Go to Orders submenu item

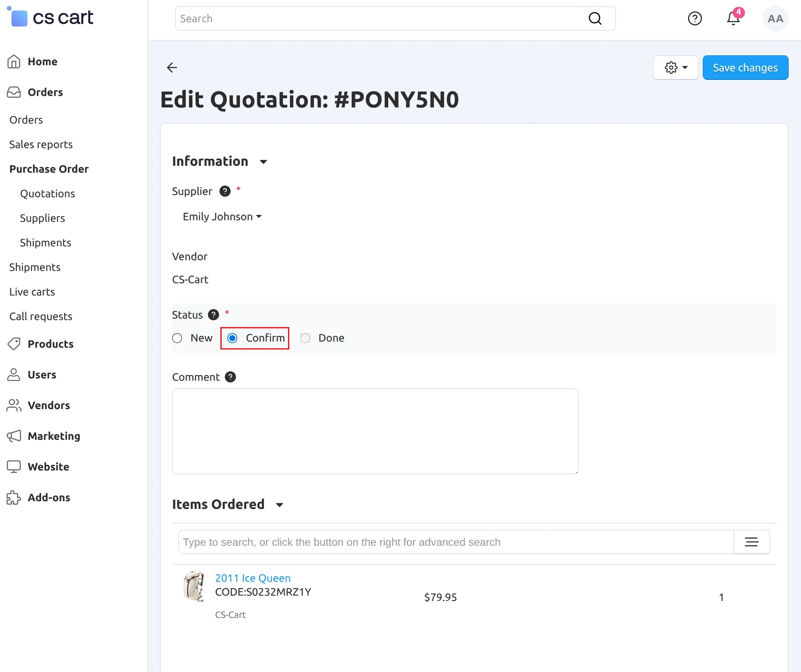[x=26, y=120]
